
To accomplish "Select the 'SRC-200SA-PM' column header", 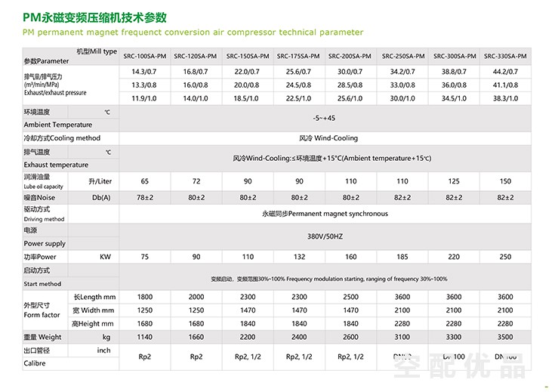I will click(x=350, y=57).
